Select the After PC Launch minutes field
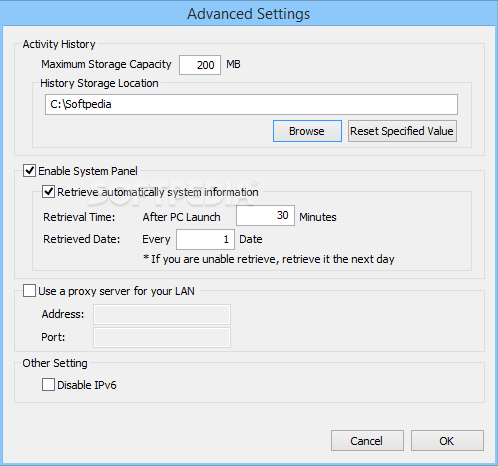The height and width of the screenshot is (466, 498). [x=265, y=216]
